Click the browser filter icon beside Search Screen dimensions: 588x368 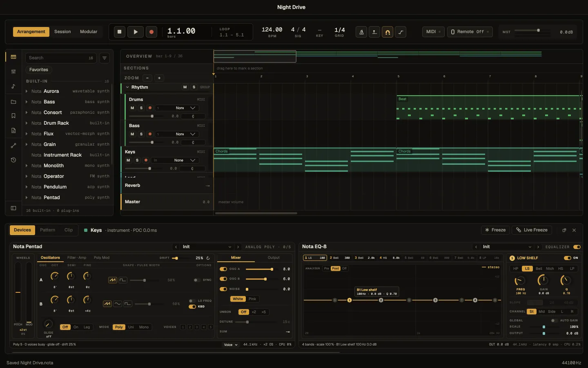point(105,58)
